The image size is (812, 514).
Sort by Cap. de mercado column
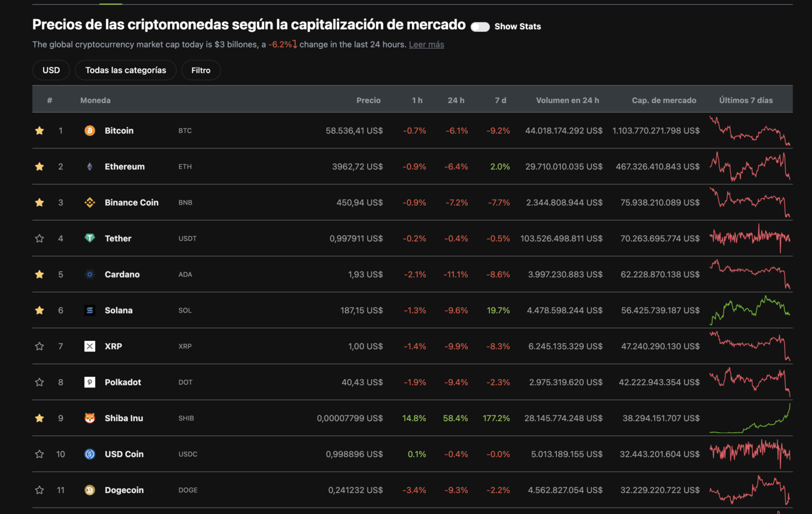[x=663, y=100]
